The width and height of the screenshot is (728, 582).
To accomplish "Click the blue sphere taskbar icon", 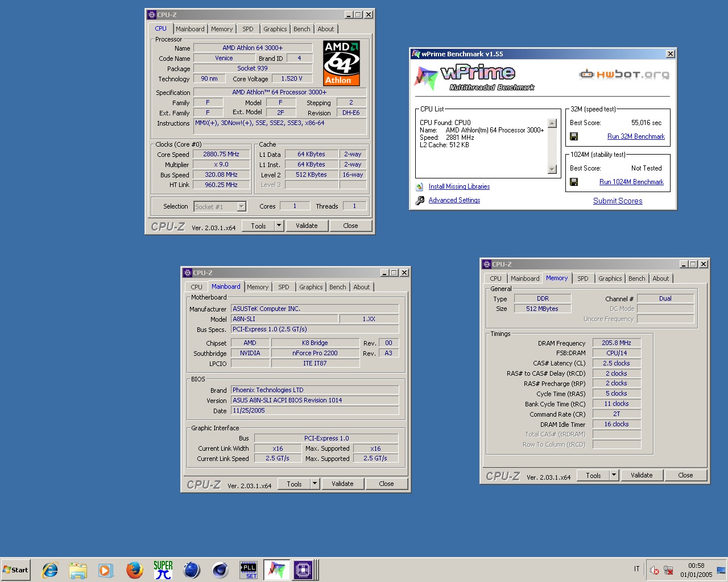I will tap(191, 569).
